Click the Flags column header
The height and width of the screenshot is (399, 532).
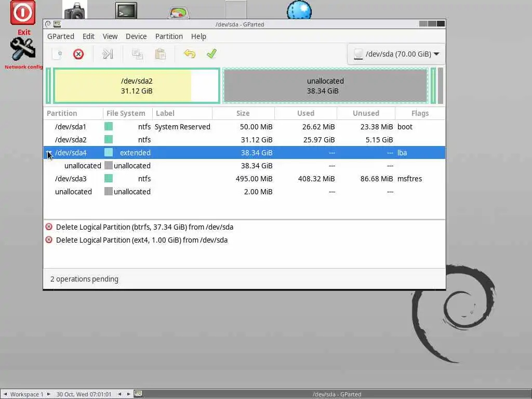420,113
